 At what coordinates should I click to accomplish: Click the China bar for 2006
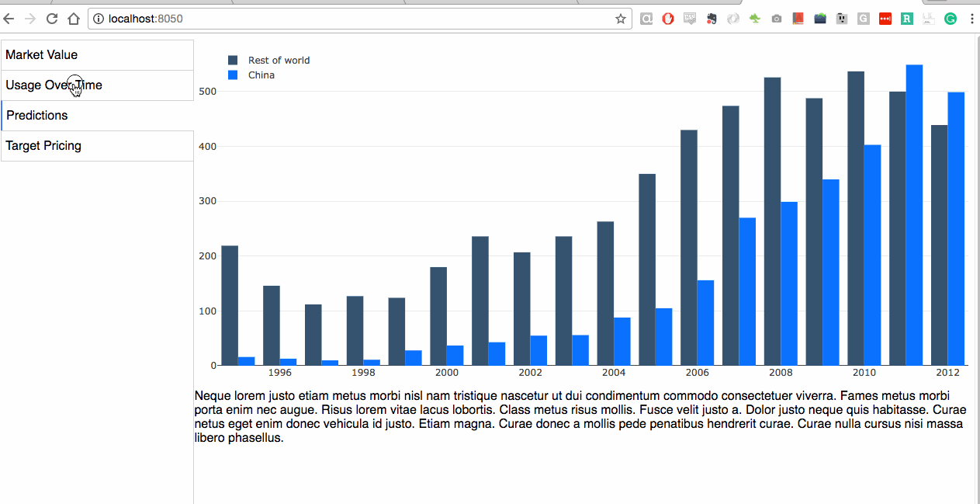(x=705, y=323)
